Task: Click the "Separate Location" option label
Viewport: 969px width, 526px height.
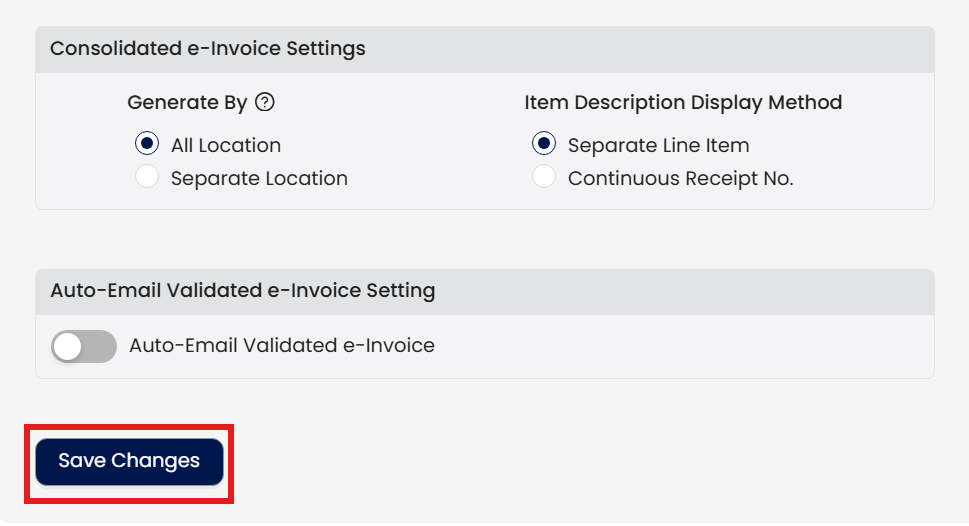Action: tap(259, 179)
